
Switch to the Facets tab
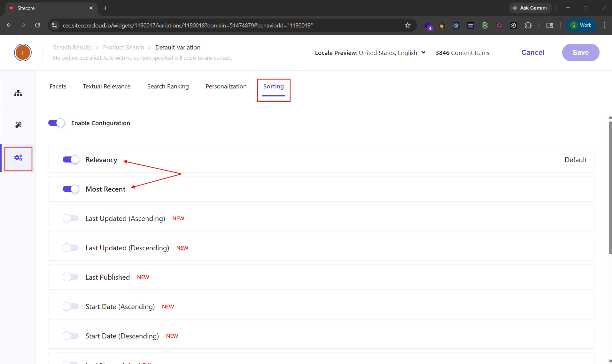click(x=58, y=87)
